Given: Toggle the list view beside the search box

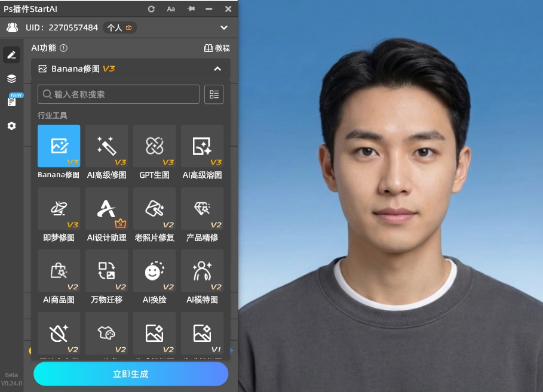Looking at the screenshot, I should (214, 94).
